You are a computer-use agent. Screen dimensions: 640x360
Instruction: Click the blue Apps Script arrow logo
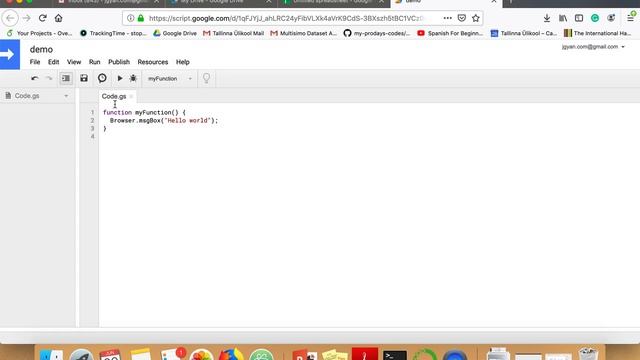pos(10,54)
